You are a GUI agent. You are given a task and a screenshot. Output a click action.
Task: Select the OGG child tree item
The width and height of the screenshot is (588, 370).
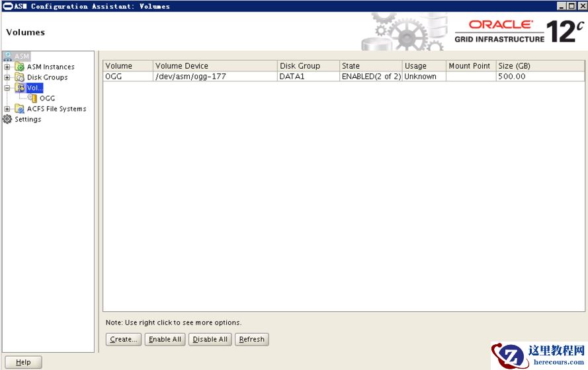(x=47, y=98)
